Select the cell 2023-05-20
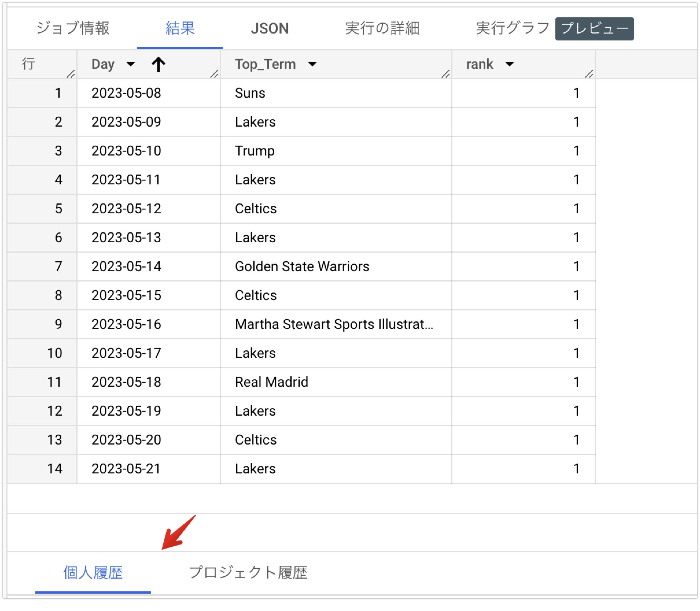Screen dimensions: 700x611 pos(149,440)
